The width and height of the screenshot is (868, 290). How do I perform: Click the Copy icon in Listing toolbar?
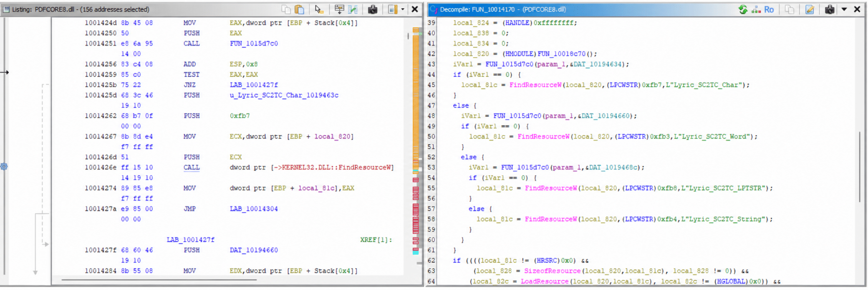(x=286, y=9)
